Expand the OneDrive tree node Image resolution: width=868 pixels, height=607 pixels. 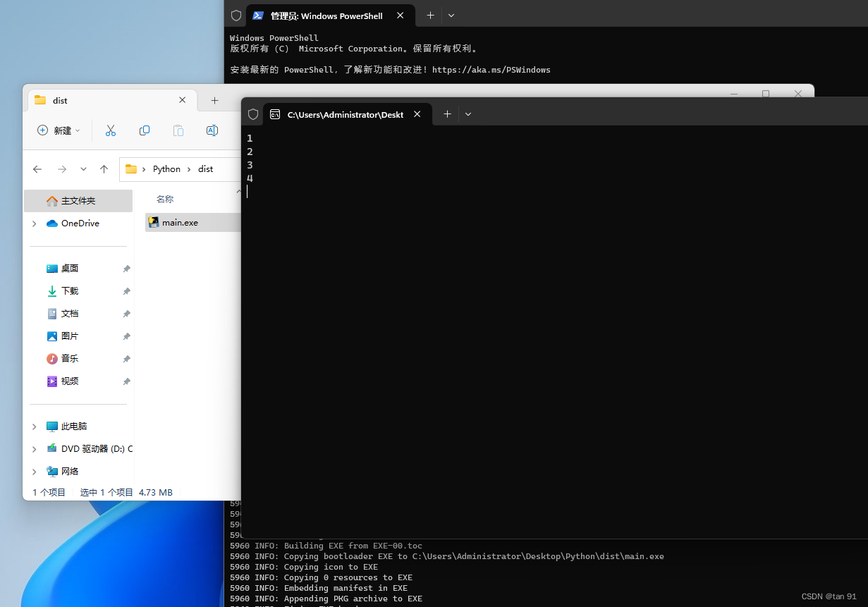click(34, 223)
